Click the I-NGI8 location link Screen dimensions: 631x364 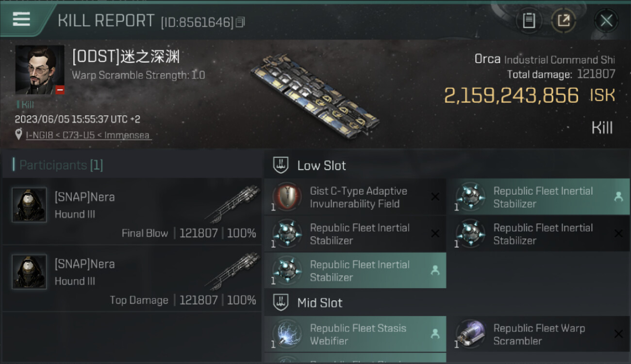(88, 135)
